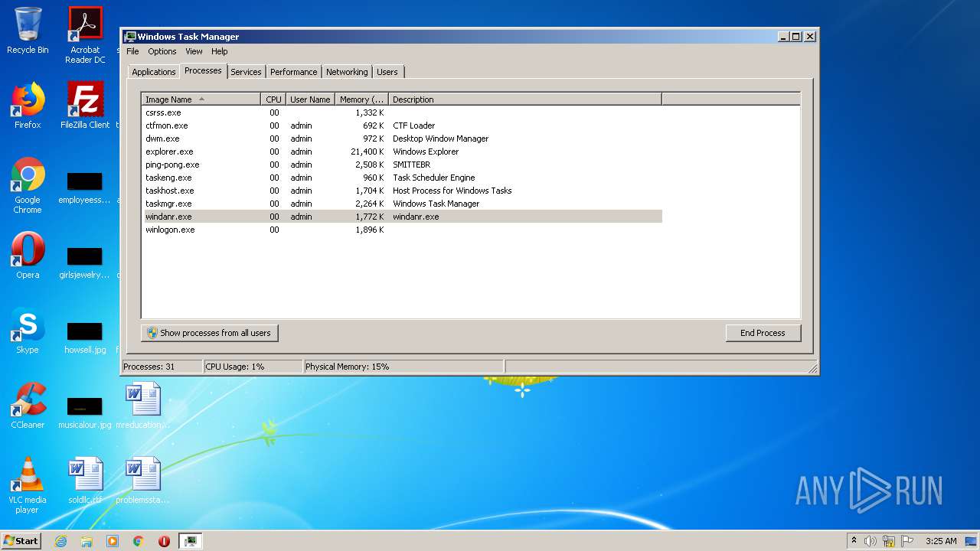Open Chrome taskbar icon

pyautogui.click(x=138, y=541)
